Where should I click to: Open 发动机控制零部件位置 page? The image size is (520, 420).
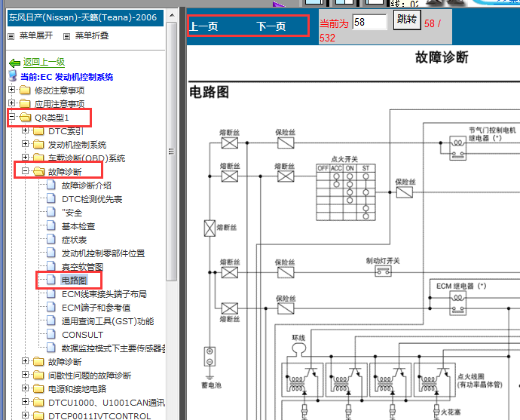coord(103,253)
